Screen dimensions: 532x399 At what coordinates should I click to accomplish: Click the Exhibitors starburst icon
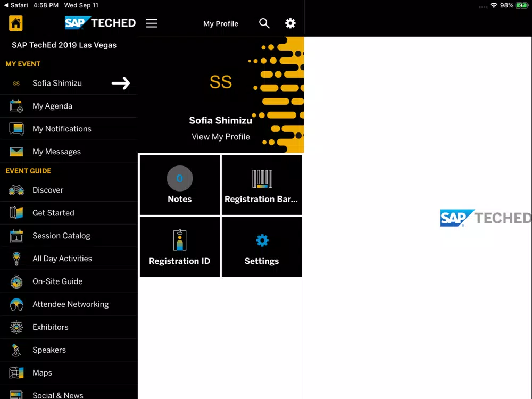click(x=16, y=327)
